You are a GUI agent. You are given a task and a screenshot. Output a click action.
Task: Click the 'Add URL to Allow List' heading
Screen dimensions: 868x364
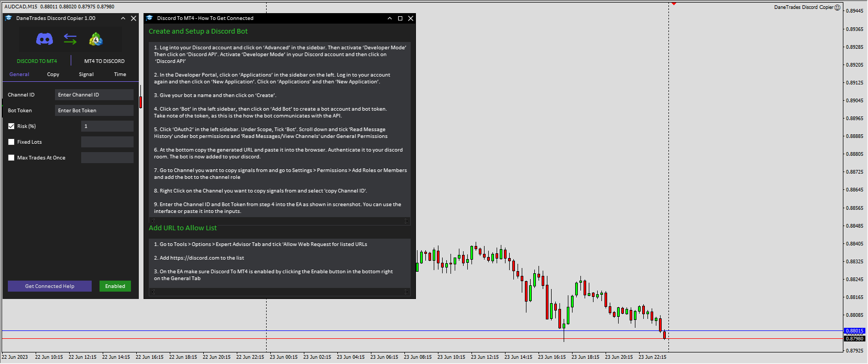(183, 228)
